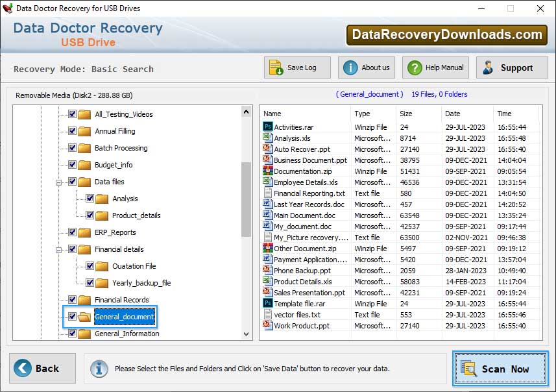
Task: Uncheck the General_Information checkbox
Action: (x=72, y=334)
